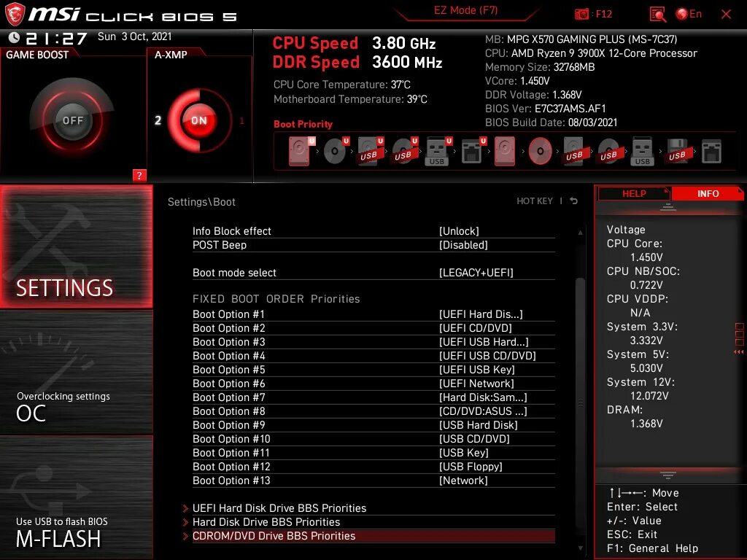
Task: Select the UEFI USB CD/DVD boot icon
Action: coord(405,151)
